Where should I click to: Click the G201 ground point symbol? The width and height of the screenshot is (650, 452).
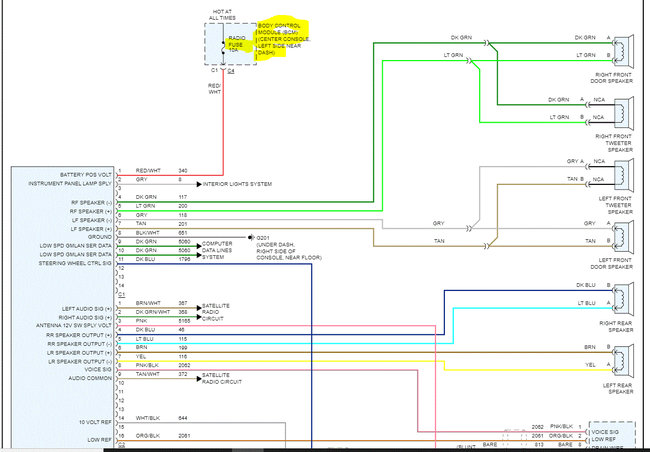pyautogui.click(x=251, y=238)
